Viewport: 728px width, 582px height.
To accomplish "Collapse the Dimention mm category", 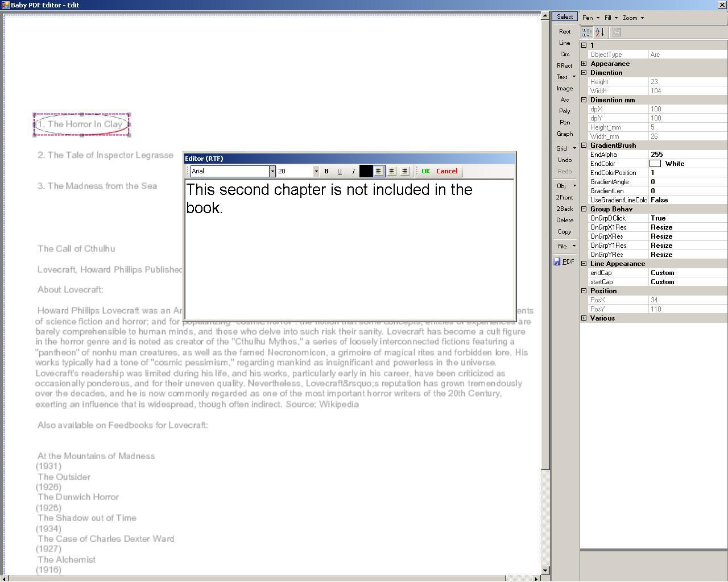I will click(x=584, y=100).
